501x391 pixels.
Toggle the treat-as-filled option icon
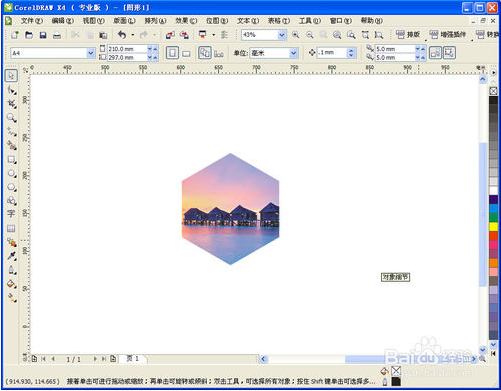435,53
